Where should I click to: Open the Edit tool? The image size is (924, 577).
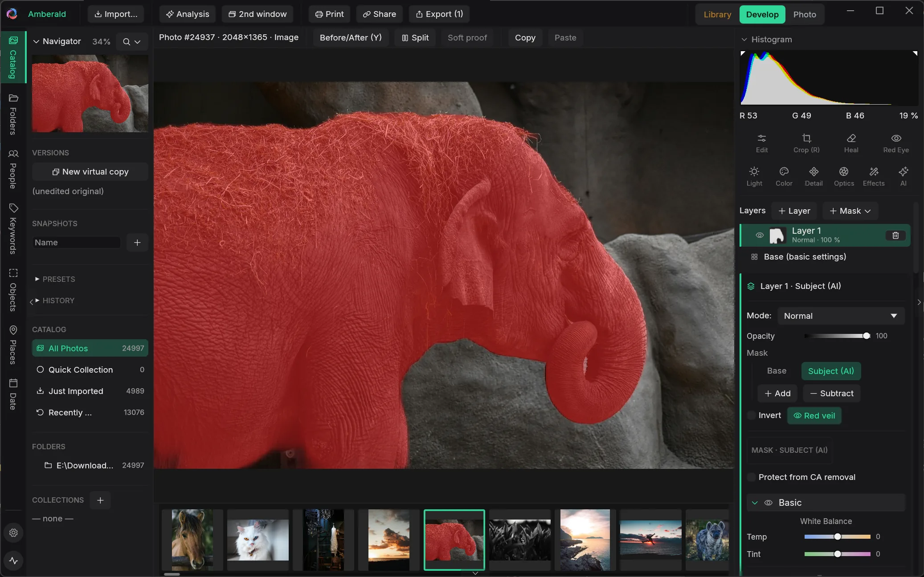pyautogui.click(x=762, y=143)
